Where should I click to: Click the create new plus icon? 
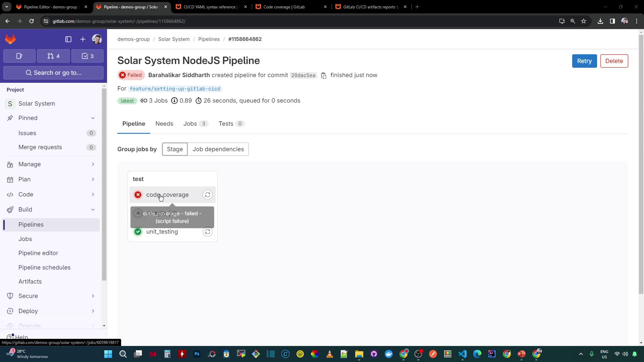(83, 39)
